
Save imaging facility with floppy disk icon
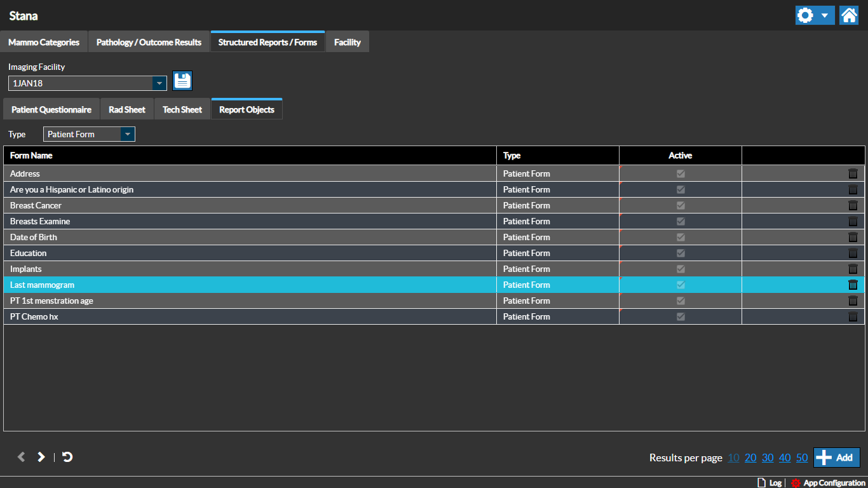182,81
